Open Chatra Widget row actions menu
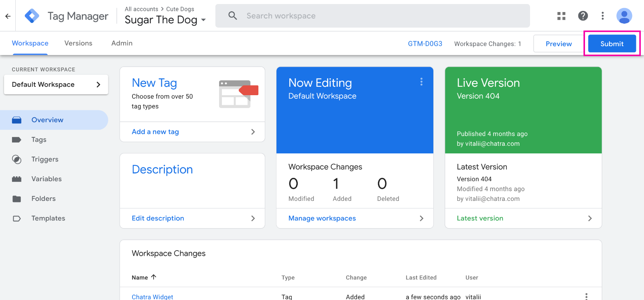 [586, 296]
